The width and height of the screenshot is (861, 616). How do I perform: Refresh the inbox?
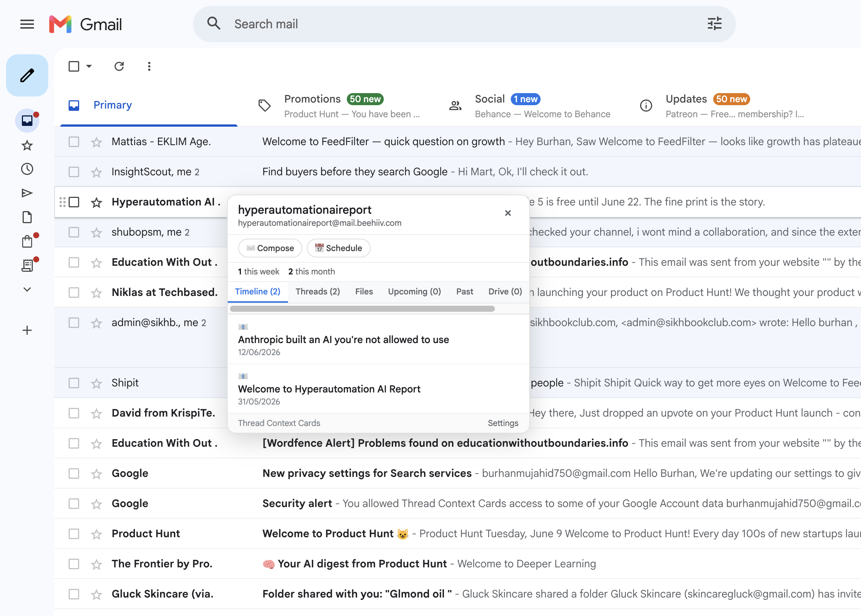coord(119,66)
